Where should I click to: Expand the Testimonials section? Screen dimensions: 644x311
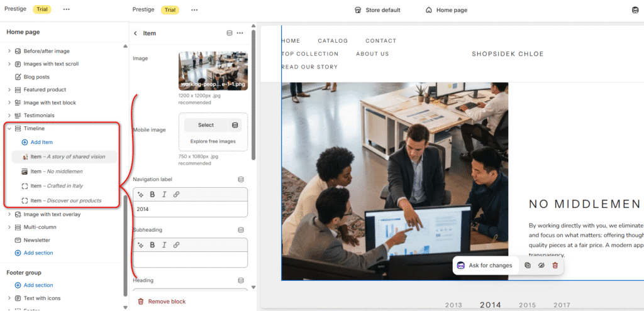9,116
